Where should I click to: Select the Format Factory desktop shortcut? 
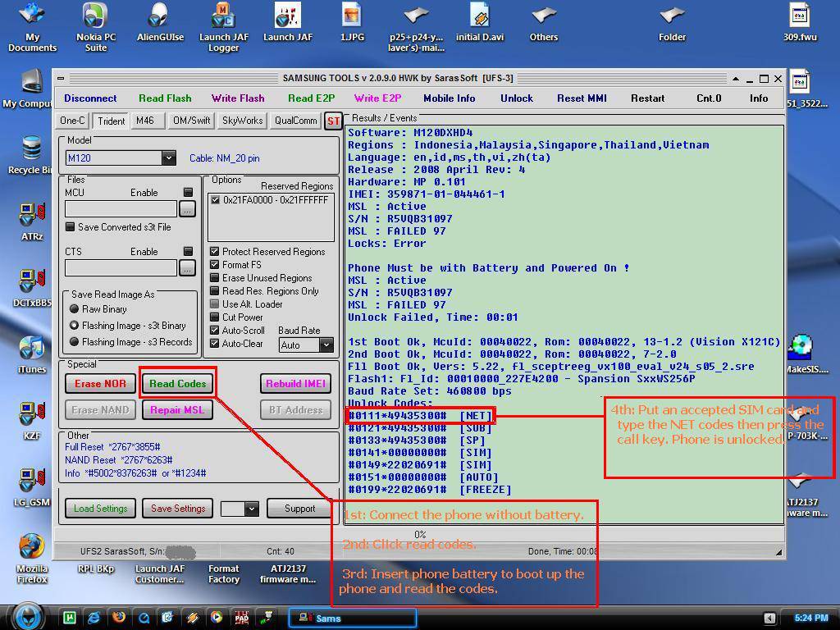[x=224, y=574]
